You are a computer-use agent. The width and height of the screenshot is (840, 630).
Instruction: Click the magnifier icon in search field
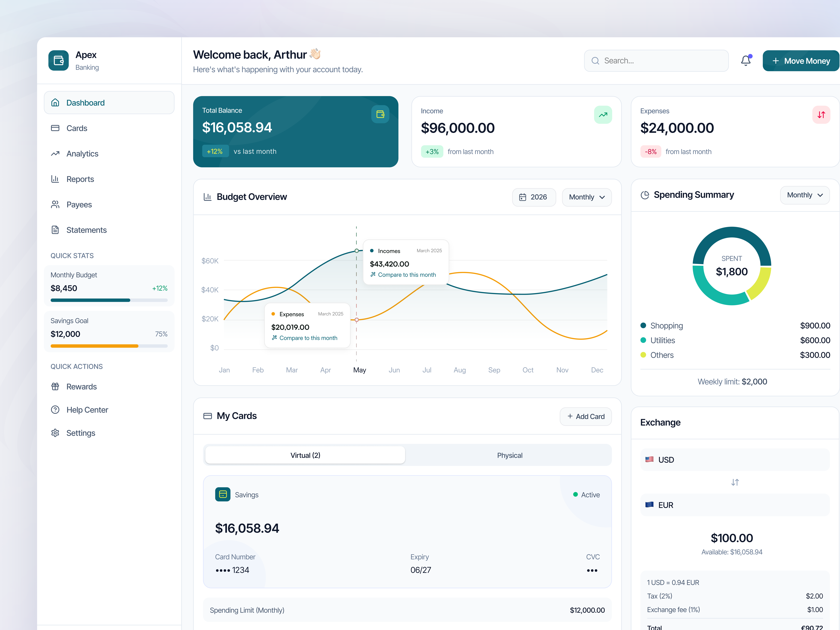pyautogui.click(x=595, y=61)
